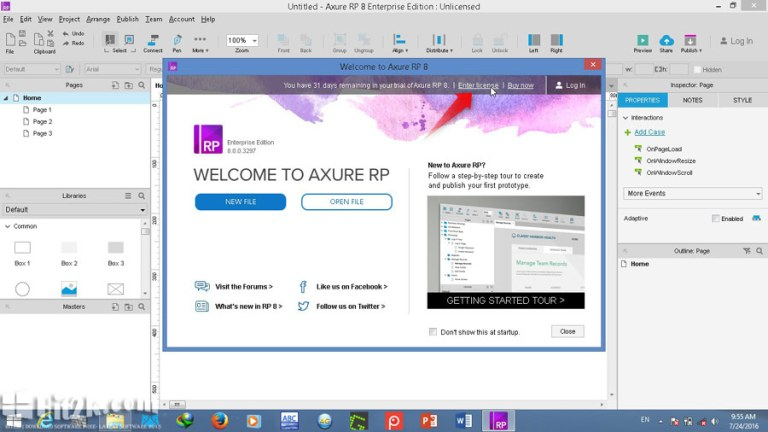
Task: Check Don't show this at startup
Action: [432, 332]
